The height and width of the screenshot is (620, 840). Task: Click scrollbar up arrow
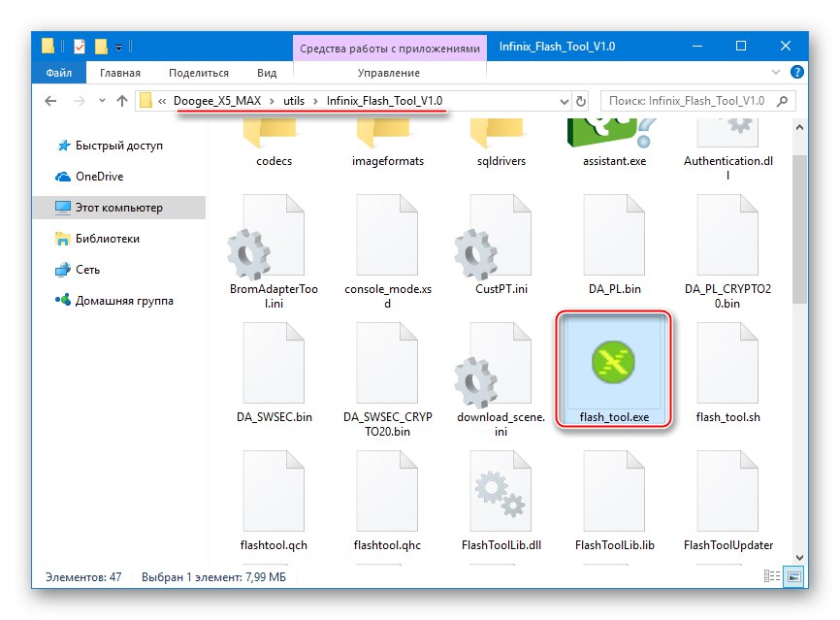(x=799, y=127)
